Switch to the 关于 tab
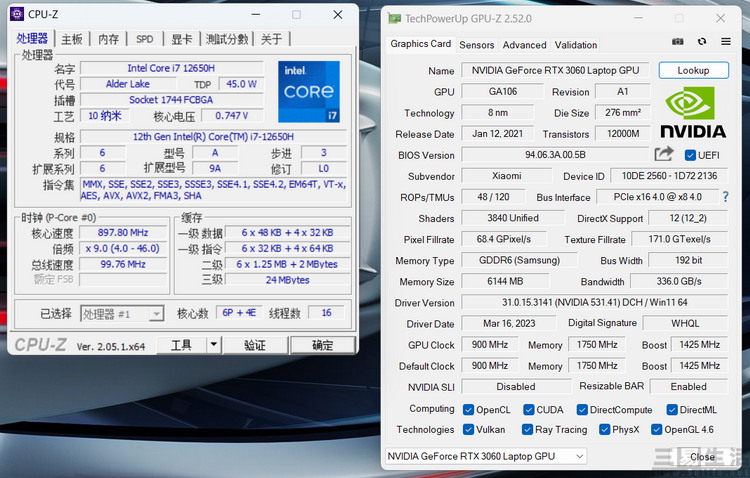 click(271, 39)
